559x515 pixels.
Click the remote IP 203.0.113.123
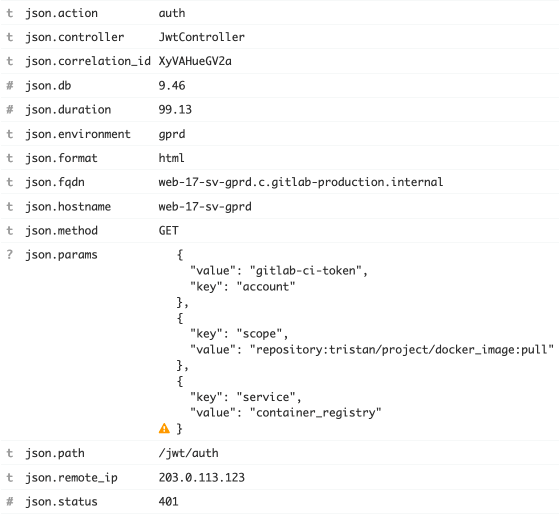click(x=202, y=477)
